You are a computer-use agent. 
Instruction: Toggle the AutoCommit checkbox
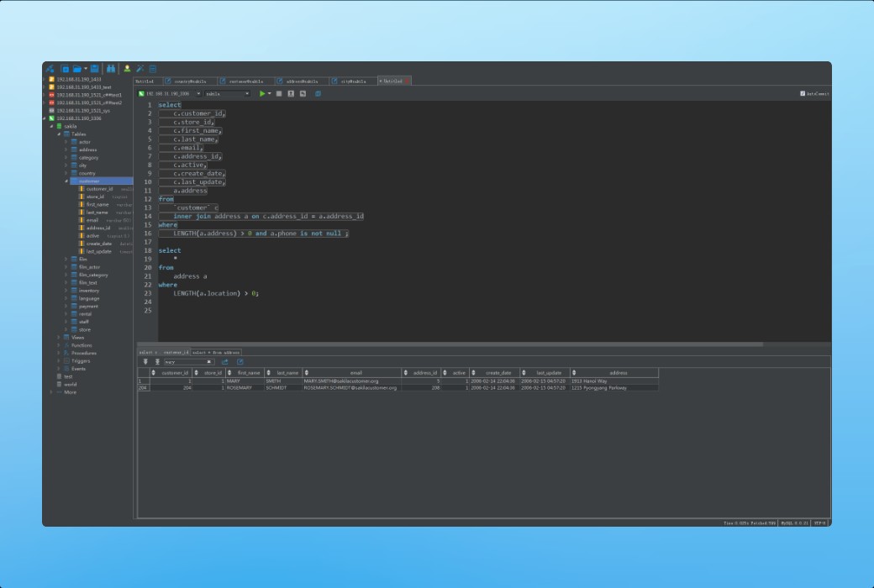coord(803,94)
